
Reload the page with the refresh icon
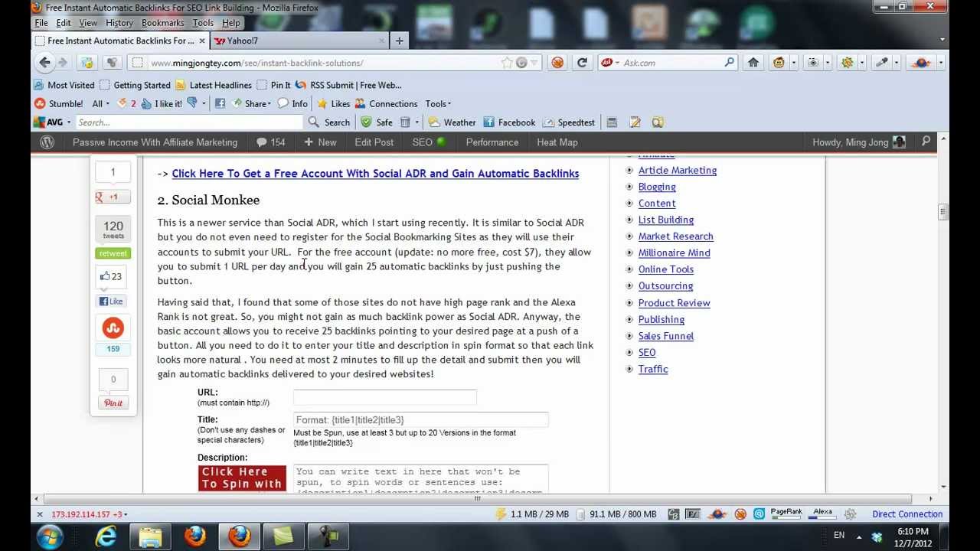click(x=582, y=63)
